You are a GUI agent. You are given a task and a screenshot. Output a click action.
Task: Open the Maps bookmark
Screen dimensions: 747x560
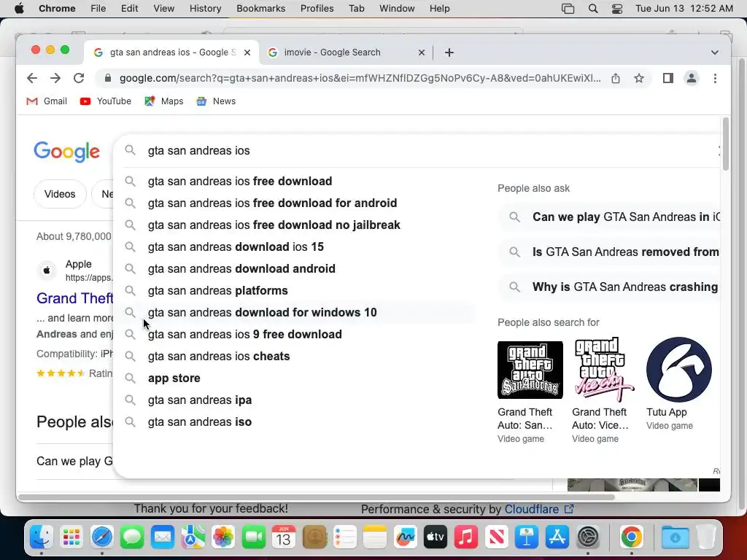(x=164, y=101)
